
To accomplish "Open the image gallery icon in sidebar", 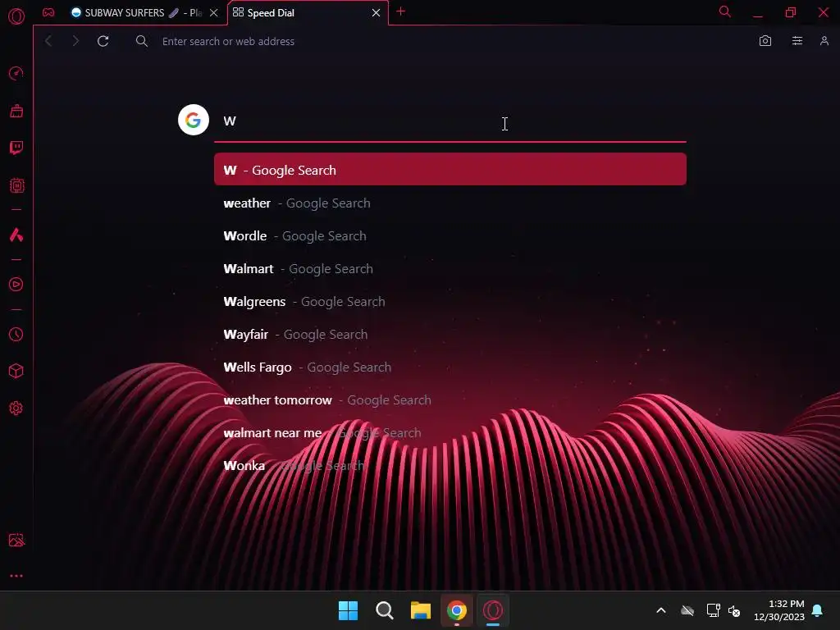I will [x=16, y=540].
